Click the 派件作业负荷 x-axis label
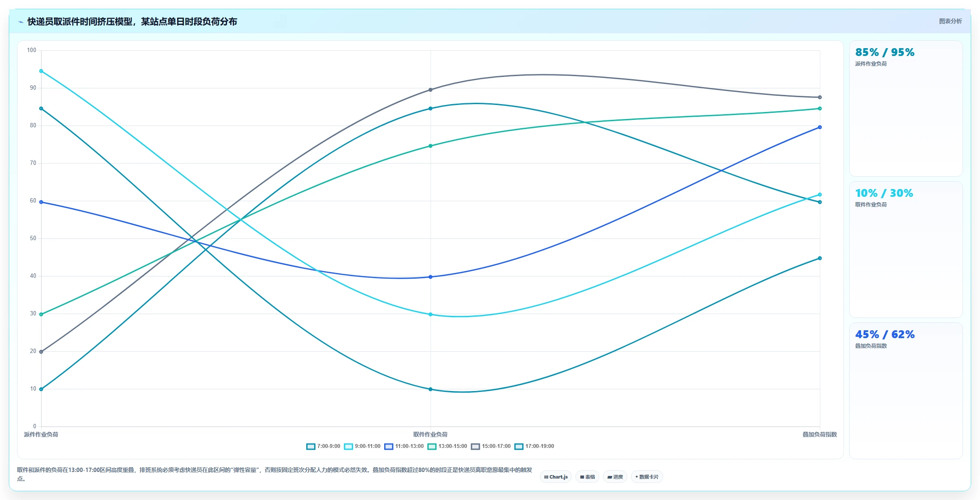The width and height of the screenshot is (980, 500). pos(41,434)
